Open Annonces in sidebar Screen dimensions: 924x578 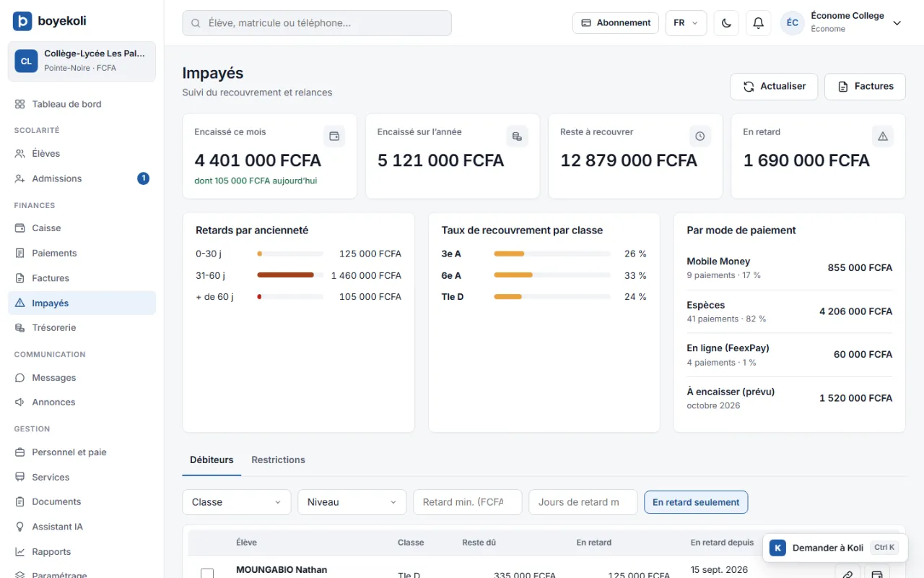click(x=82, y=402)
